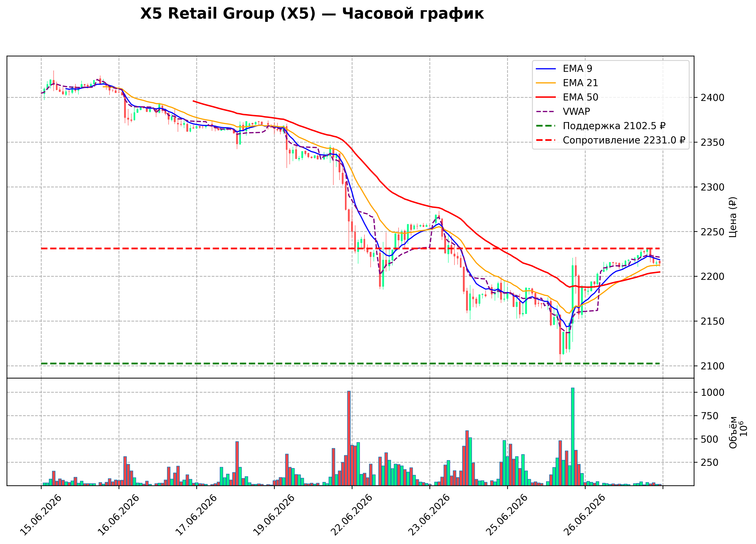Click the 2150 price axis label
Screen dimensions: 756x544
pos(712,321)
